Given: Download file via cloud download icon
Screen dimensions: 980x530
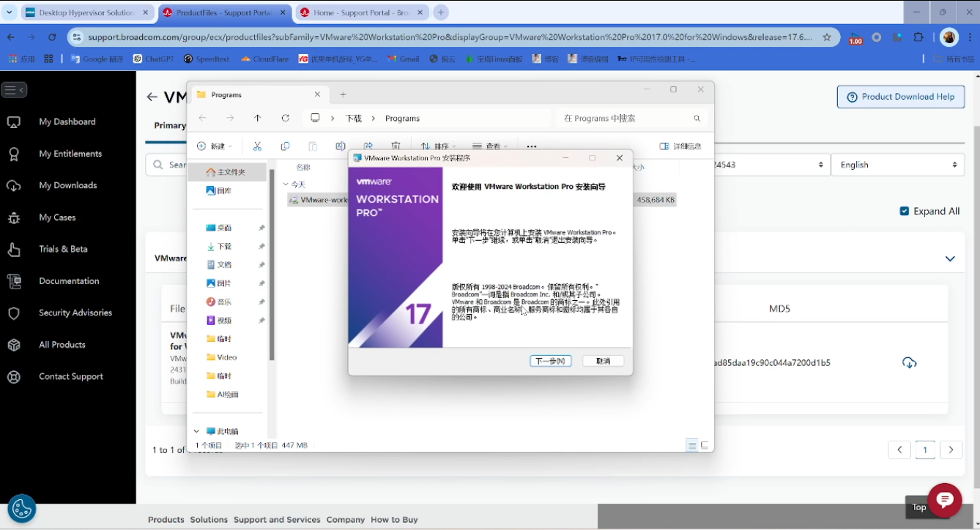Looking at the screenshot, I should click(x=909, y=362).
